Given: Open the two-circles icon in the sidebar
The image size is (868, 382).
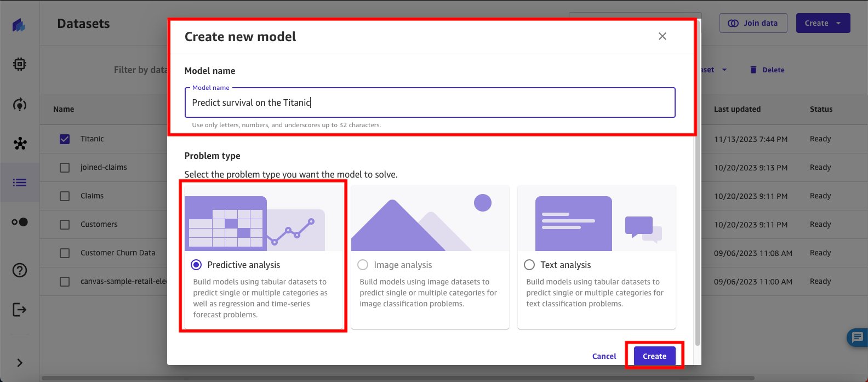Looking at the screenshot, I should [x=20, y=222].
